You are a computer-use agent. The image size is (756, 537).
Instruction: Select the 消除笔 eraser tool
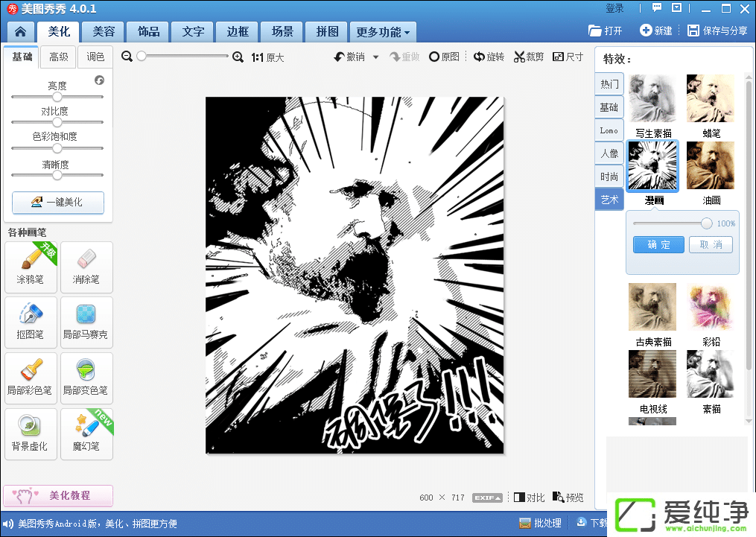[x=86, y=266]
